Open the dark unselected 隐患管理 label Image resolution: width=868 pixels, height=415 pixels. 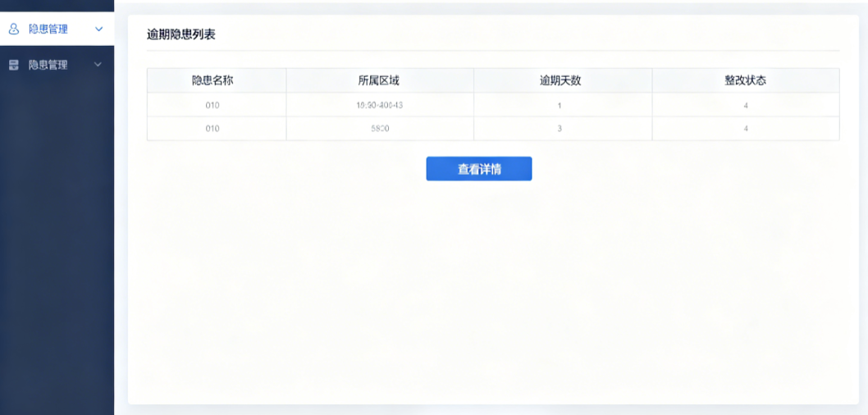(48, 65)
